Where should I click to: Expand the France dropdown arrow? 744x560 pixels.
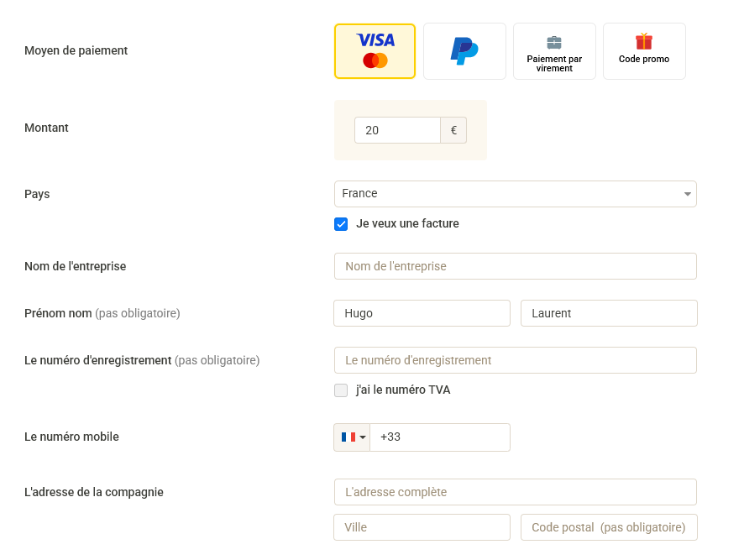pos(687,194)
